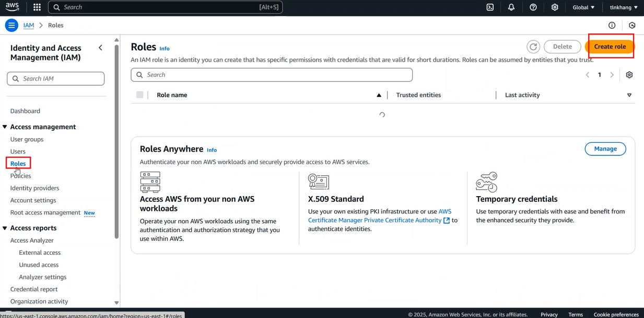The height and width of the screenshot is (318, 644).
Task: Open Analyzer settings in the sidebar
Action: [x=43, y=277]
